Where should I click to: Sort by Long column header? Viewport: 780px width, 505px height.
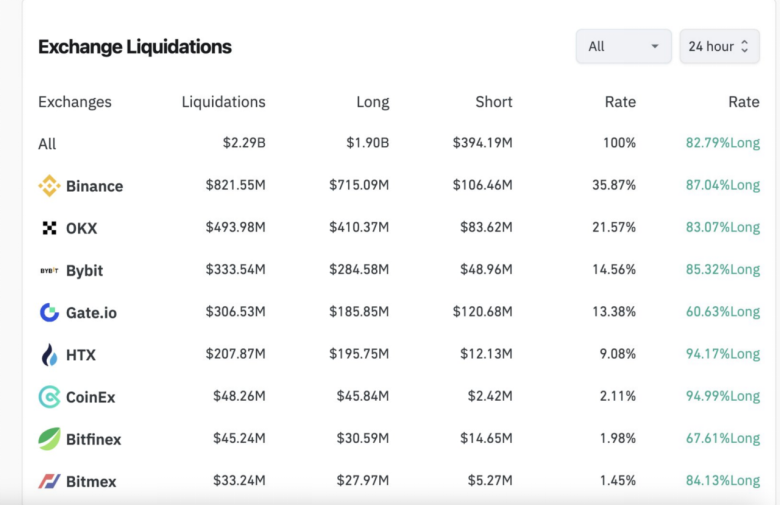[372, 102]
